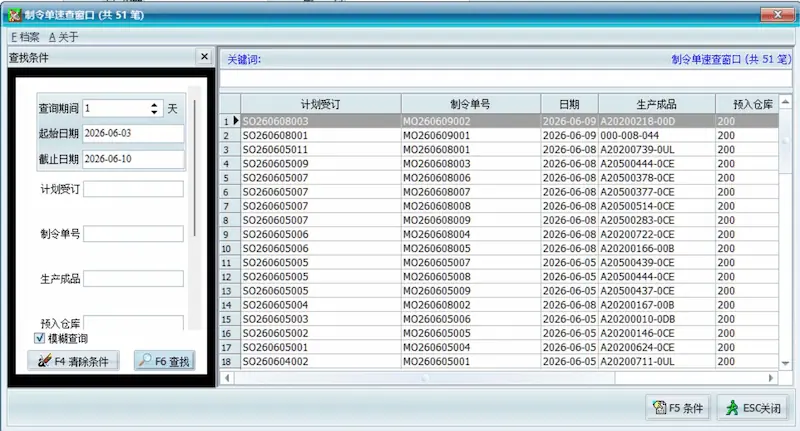The height and width of the screenshot is (431, 800).
Task: Select cell A20500439-0CE in row 11
Action: pyautogui.click(x=657, y=263)
